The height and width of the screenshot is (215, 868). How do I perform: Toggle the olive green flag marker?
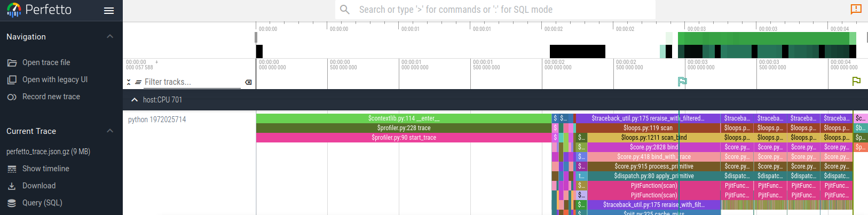pyautogui.click(x=856, y=81)
